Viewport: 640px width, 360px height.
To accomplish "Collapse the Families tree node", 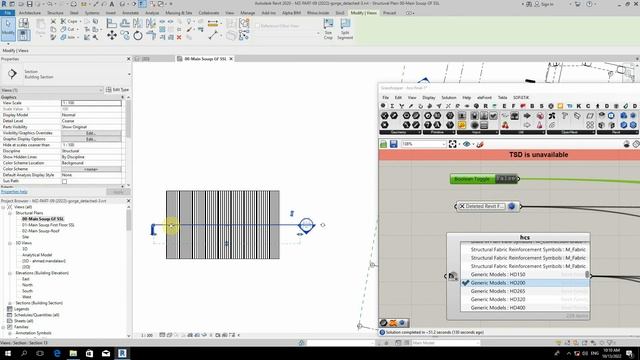I will [x=3, y=327].
